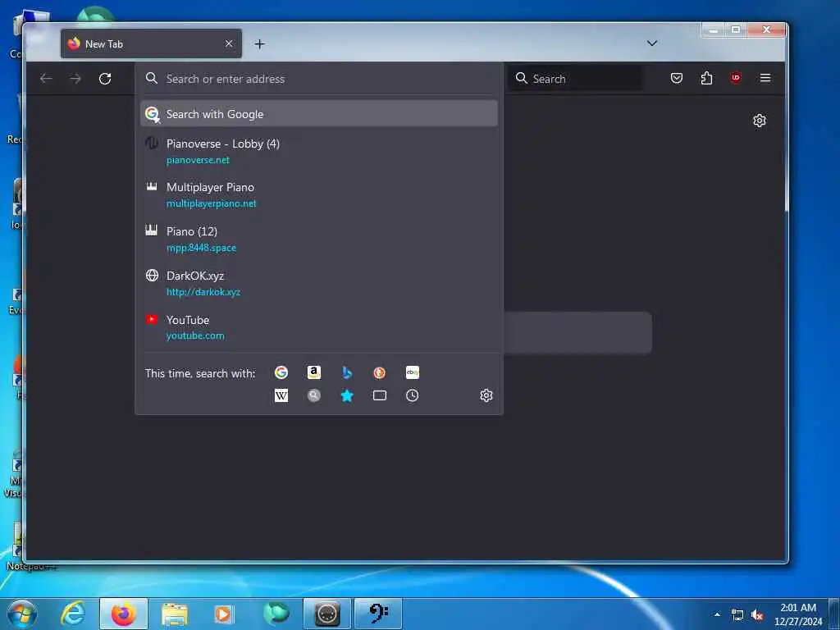This screenshot has width=840, height=630.
Task: Click the youtube.com URL text
Action: point(195,336)
